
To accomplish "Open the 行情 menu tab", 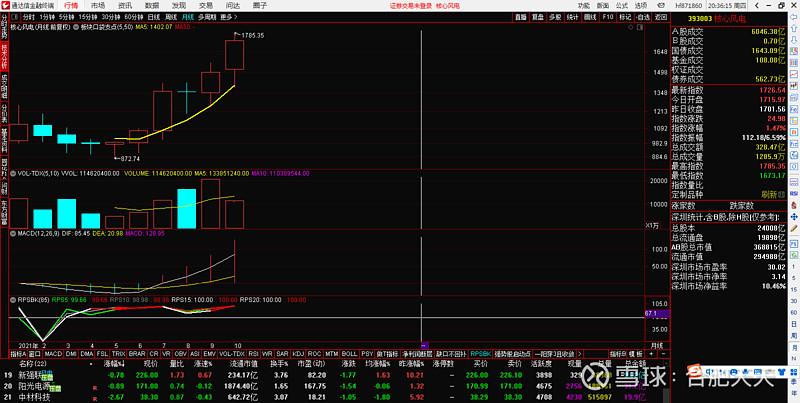I will pos(71,5).
